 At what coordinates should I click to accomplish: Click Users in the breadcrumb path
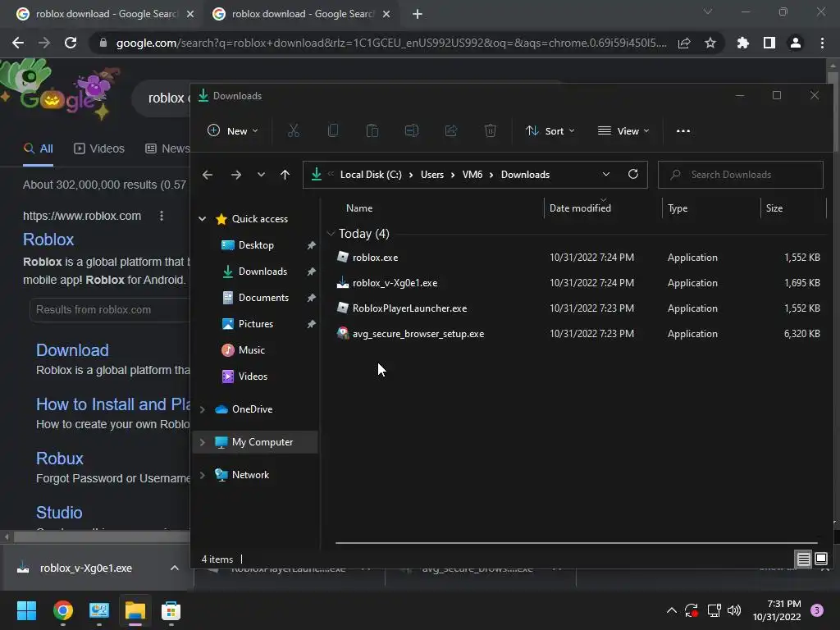click(431, 175)
